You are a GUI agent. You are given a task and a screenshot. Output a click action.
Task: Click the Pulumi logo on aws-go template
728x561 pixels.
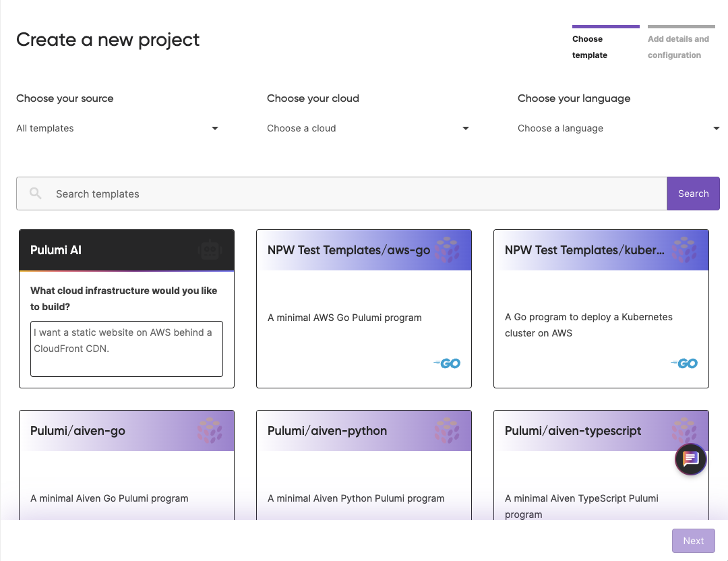448,250
